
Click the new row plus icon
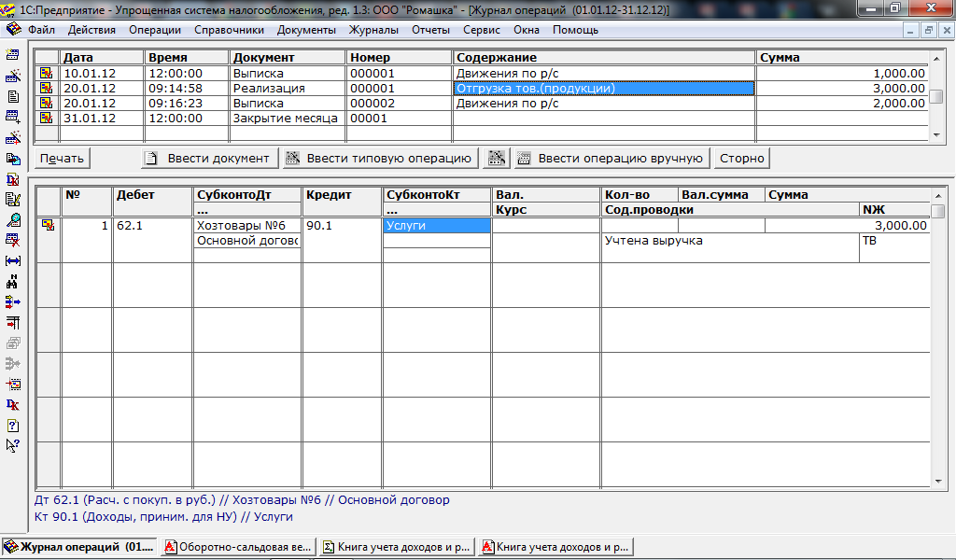point(12,117)
